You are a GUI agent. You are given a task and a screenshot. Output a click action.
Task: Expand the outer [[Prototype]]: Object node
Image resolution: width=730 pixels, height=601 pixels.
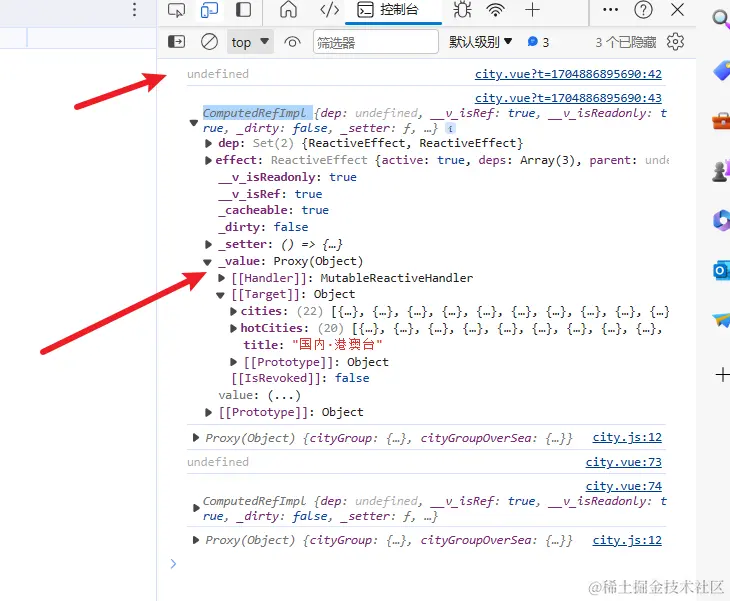[209, 412]
